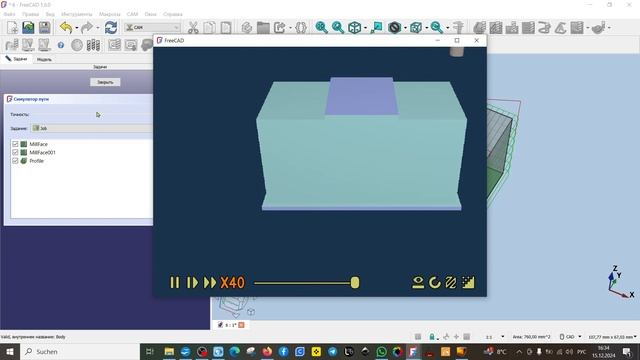Click the refresh recompute icon

(x=111, y=27)
